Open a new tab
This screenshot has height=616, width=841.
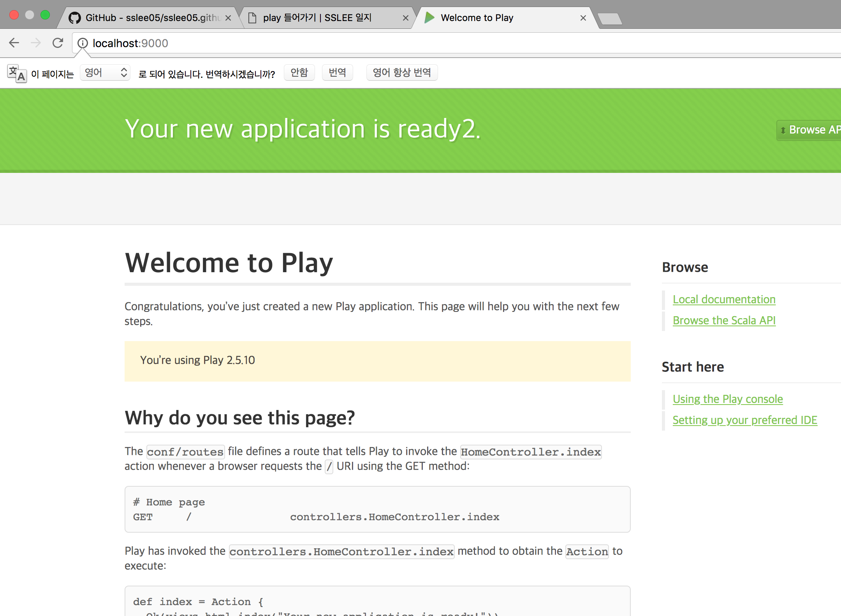tap(610, 18)
